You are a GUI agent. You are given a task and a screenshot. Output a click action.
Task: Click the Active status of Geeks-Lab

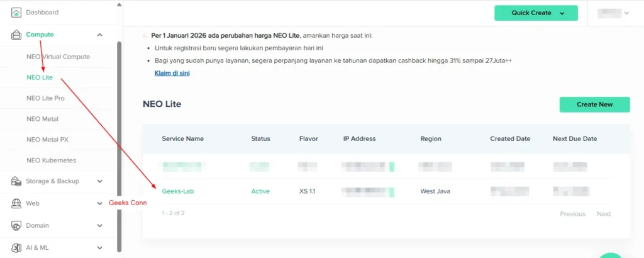[260, 191]
